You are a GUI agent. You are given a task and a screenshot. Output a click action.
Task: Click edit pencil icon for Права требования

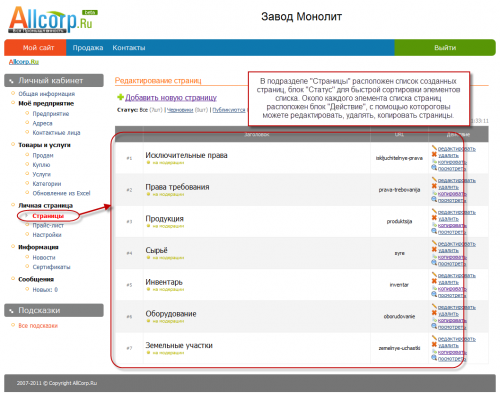pos(434,179)
